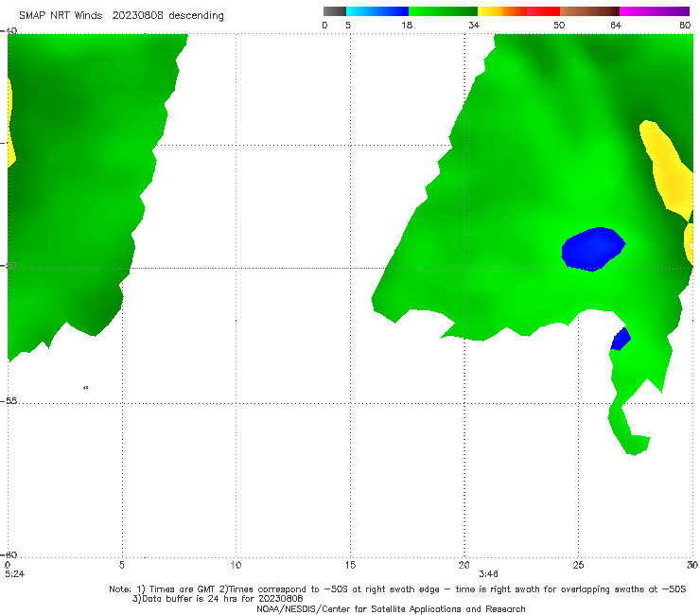Click the "NOAA/NESDIS/Center for Satellite Applications and Research" credit

(x=391, y=609)
